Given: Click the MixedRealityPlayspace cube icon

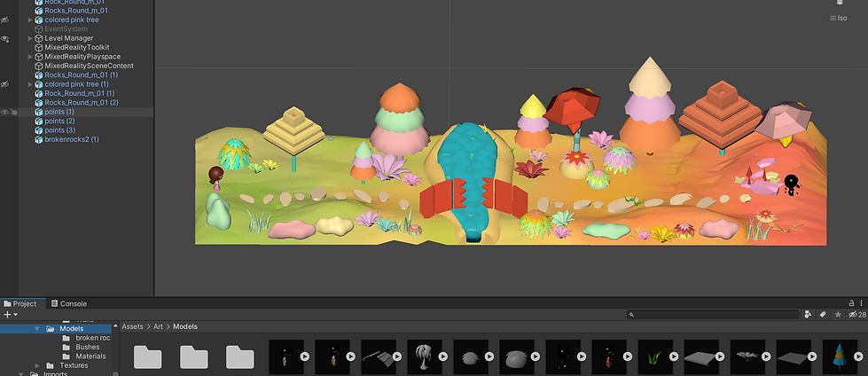Looking at the screenshot, I should coord(39,57).
